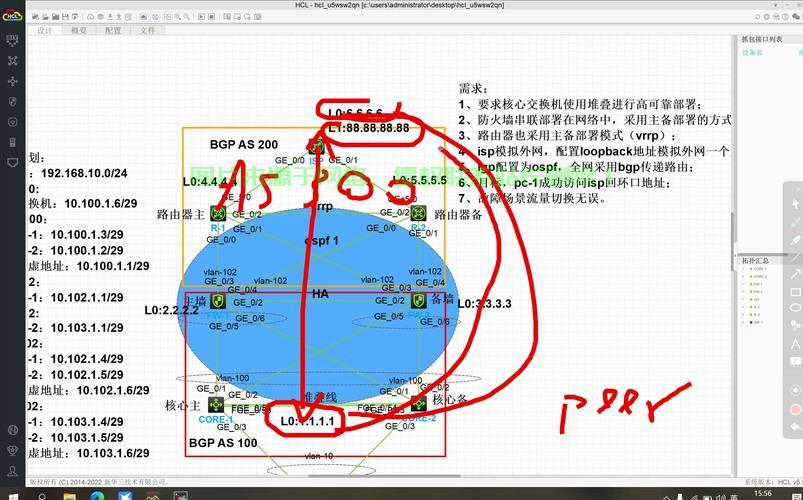Open the 设计 tab
Viewport: 803px width, 500px height.
point(45,31)
